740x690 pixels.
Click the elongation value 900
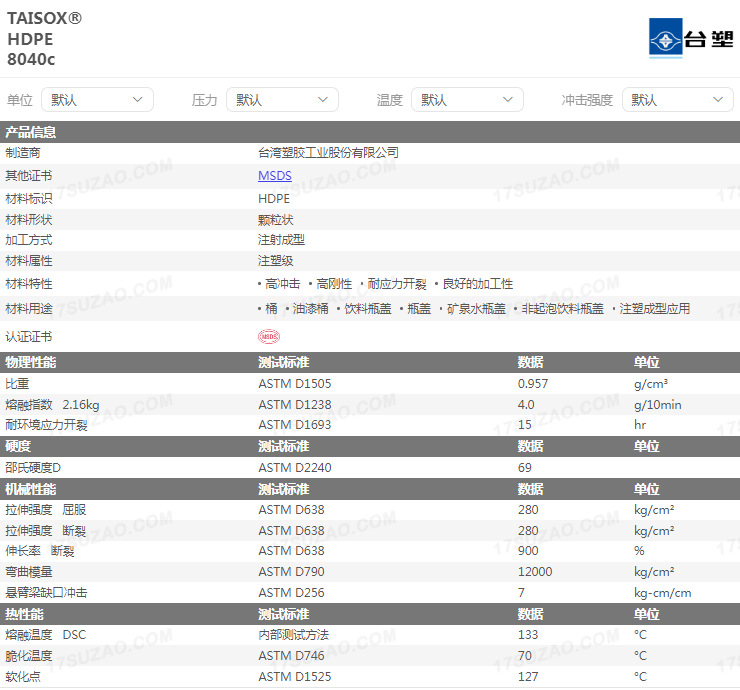click(x=528, y=551)
